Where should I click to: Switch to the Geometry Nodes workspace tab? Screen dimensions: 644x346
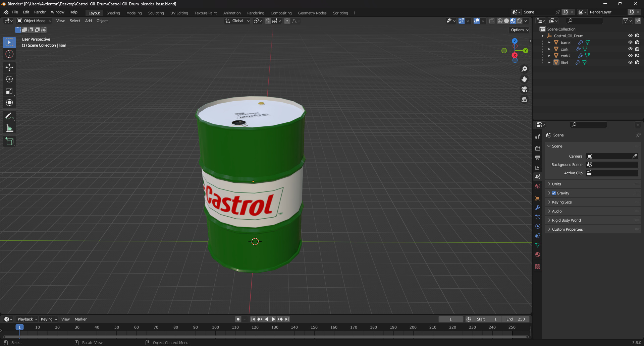(x=312, y=13)
